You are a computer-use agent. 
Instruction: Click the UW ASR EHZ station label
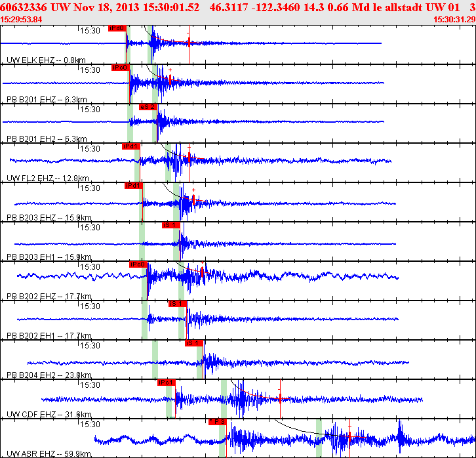coord(49,454)
